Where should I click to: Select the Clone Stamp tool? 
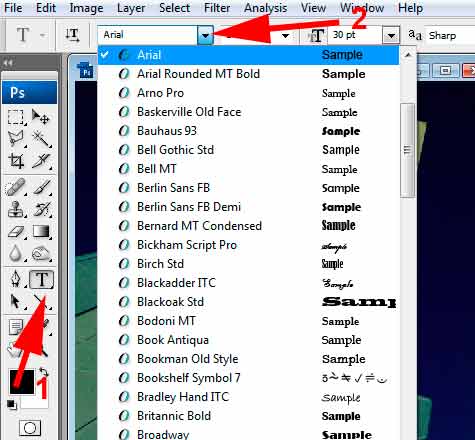16,209
